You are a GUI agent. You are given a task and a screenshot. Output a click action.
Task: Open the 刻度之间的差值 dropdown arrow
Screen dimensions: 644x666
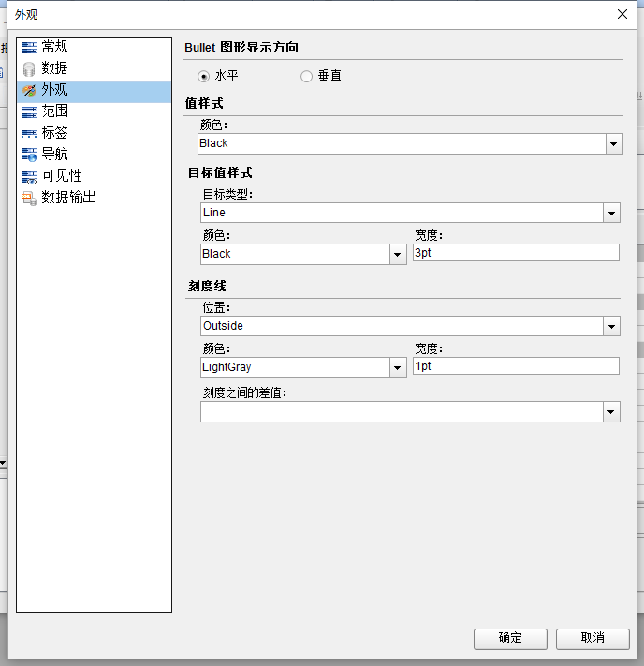(611, 412)
